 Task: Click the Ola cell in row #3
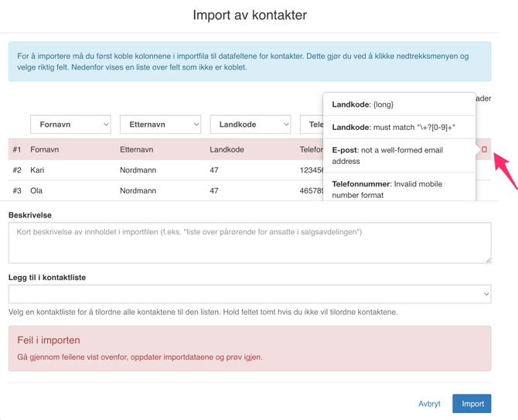click(x=37, y=190)
